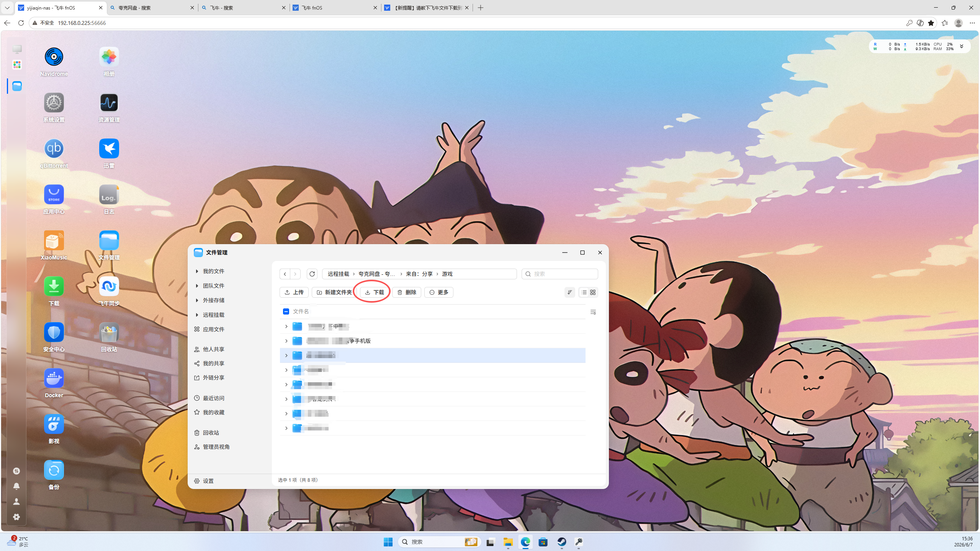Open the sort order button in file manager
980x551 pixels.
[x=570, y=292]
